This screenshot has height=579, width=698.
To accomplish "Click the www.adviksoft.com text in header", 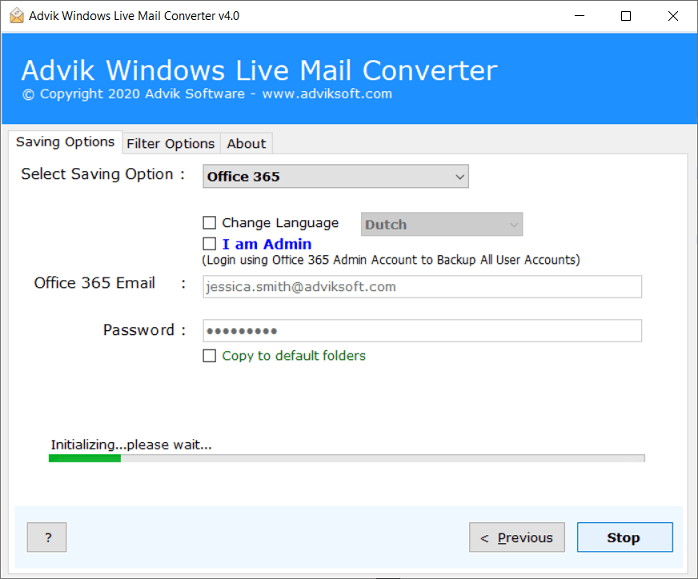I will (327, 94).
